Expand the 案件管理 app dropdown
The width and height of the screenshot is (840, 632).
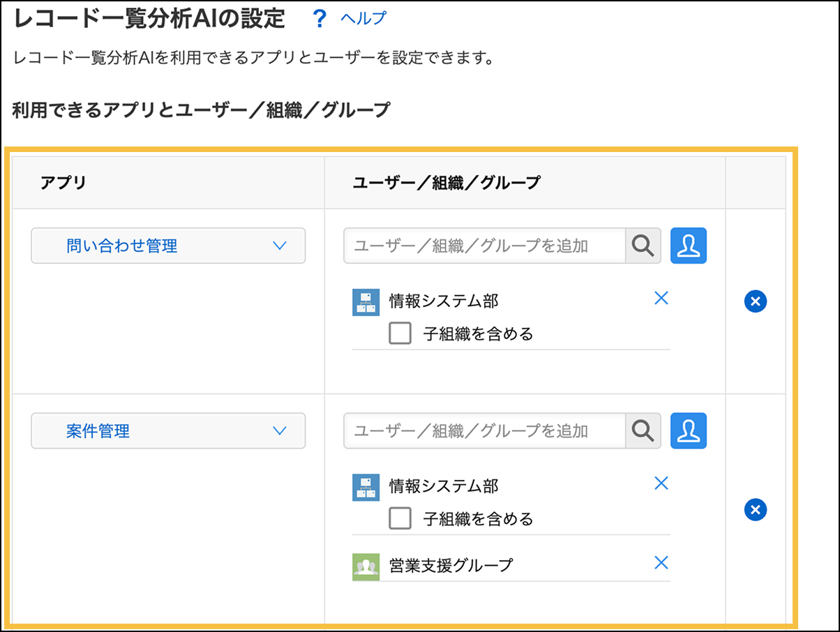pos(168,431)
